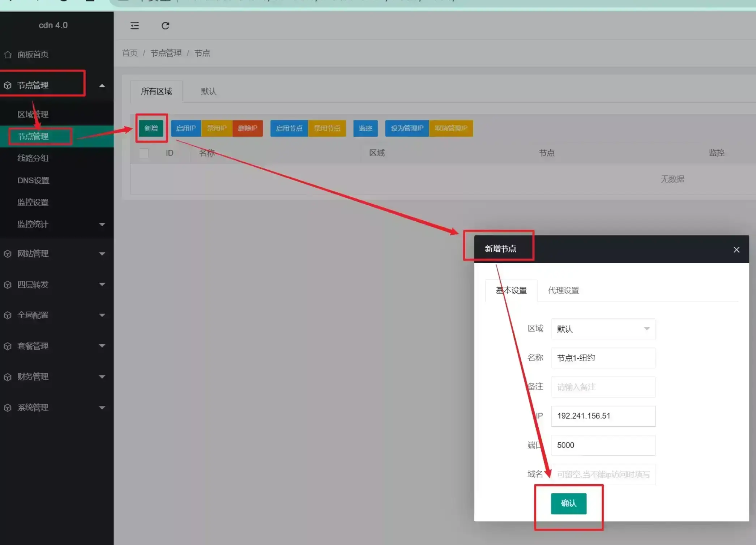Open 监控设置 in the sidebar

pyautogui.click(x=33, y=202)
